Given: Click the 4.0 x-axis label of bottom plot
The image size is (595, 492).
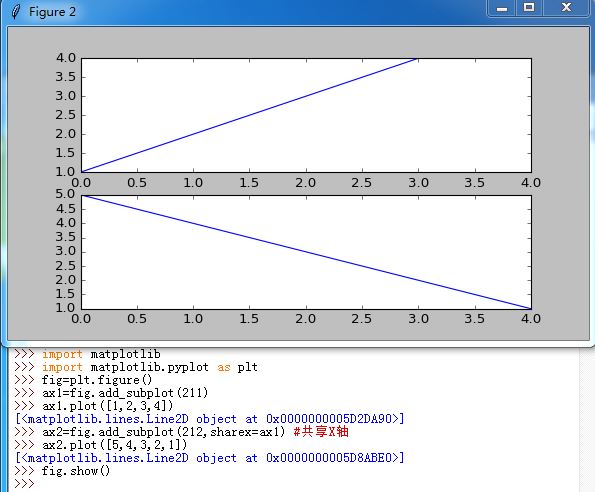Looking at the screenshot, I should point(531,319).
